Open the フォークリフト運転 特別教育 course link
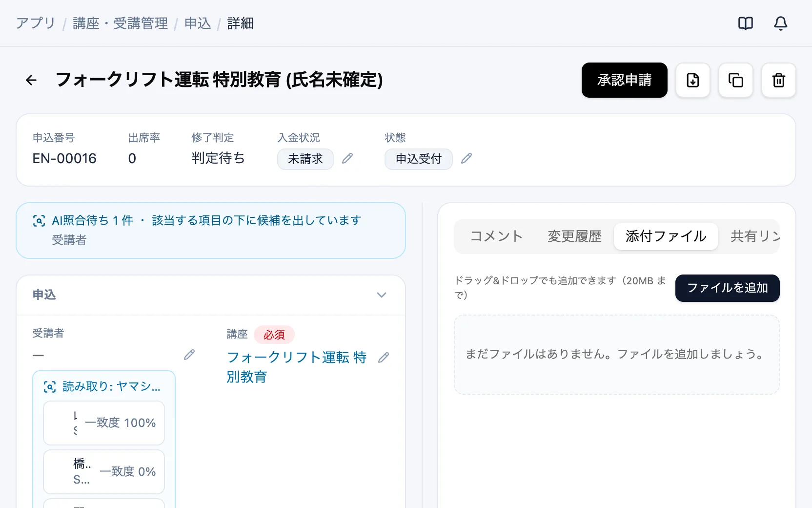This screenshot has height=508, width=812. click(297, 367)
